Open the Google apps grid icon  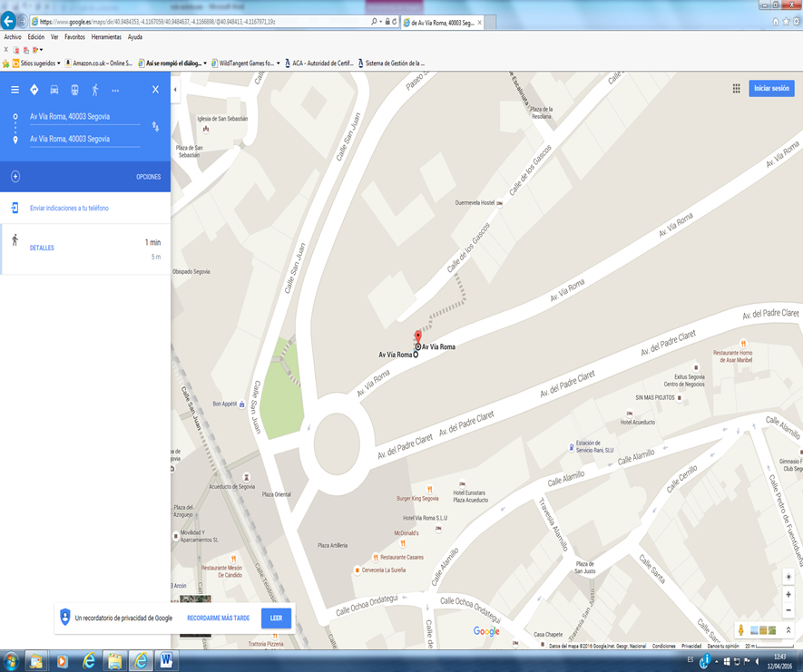736,88
